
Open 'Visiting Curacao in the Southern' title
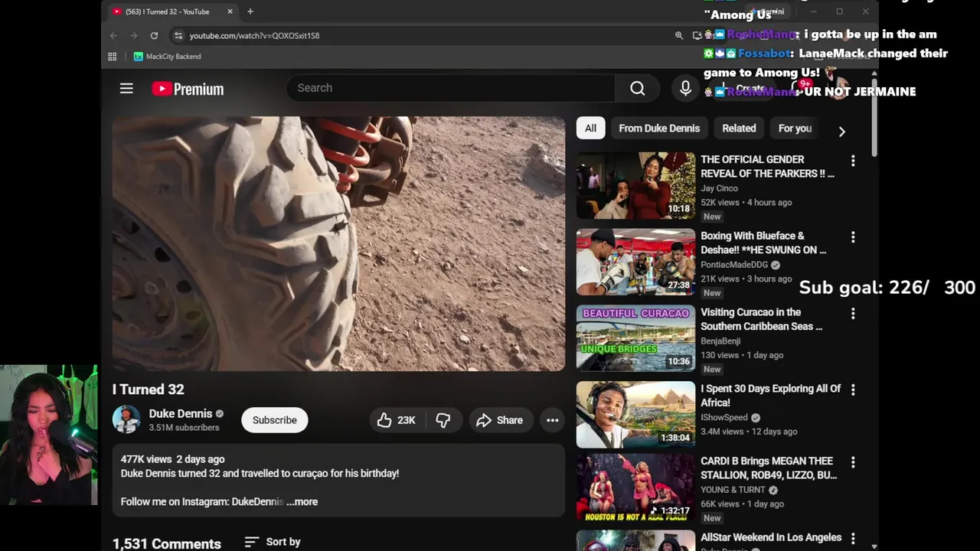(x=762, y=319)
